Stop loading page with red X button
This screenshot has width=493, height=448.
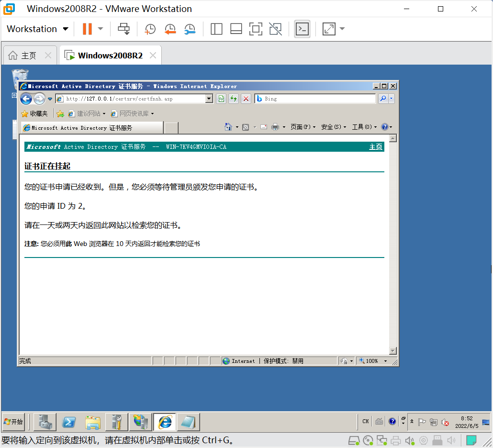(246, 99)
